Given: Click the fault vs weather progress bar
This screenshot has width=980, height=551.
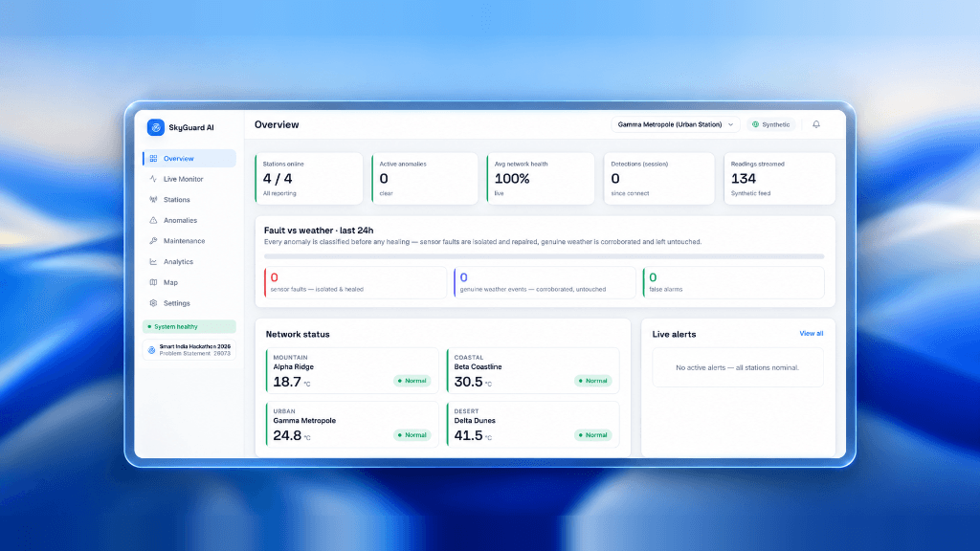Looking at the screenshot, I should [x=544, y=256].
